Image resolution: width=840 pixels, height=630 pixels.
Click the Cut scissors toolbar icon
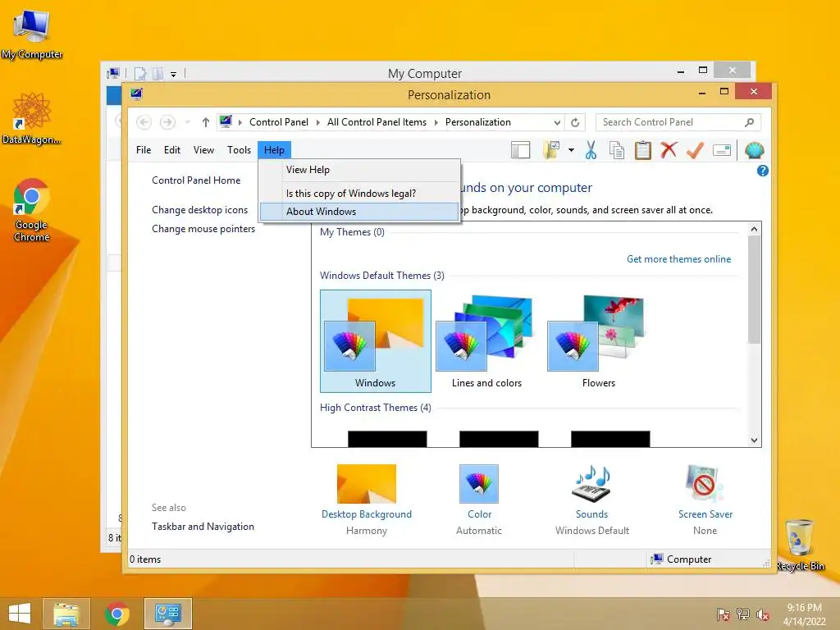pyautogui.click(x=591, y=151)
